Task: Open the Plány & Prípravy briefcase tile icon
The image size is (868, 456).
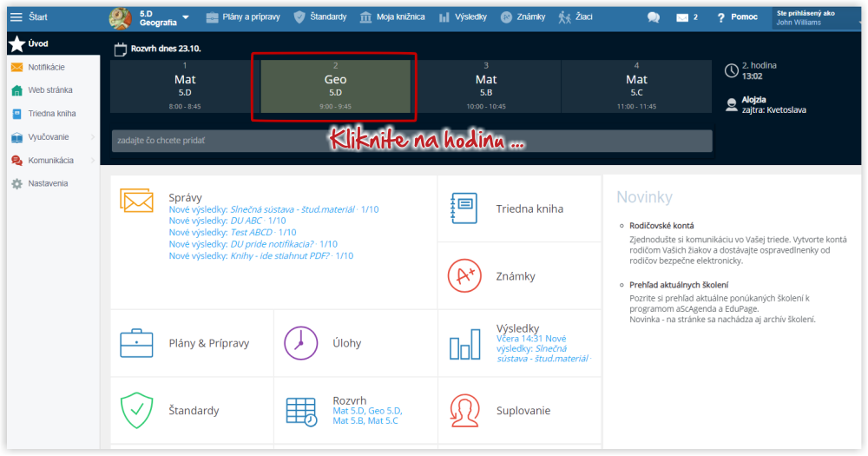Action: (136, 343)
